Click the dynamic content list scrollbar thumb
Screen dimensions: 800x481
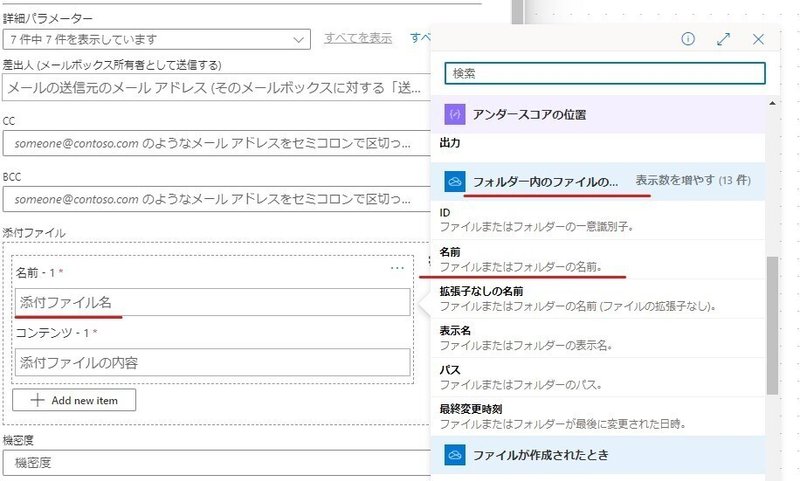click(772, 325)
